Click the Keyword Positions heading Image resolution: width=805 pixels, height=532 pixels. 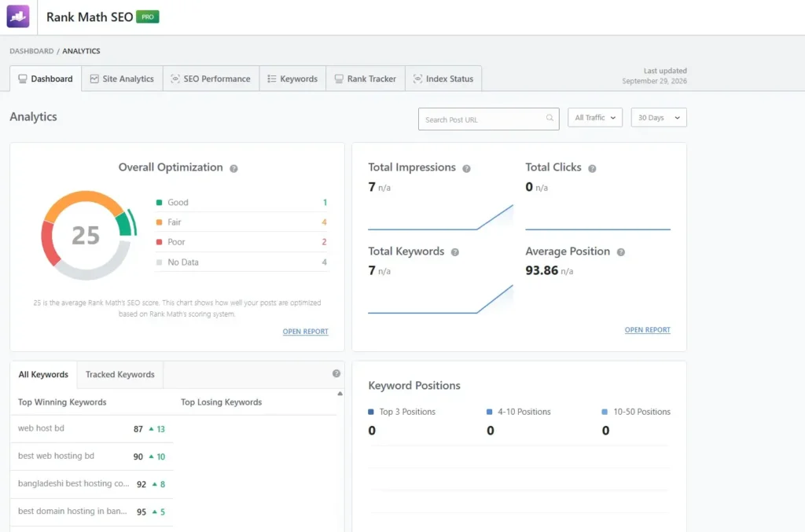[x=414, y=385]
